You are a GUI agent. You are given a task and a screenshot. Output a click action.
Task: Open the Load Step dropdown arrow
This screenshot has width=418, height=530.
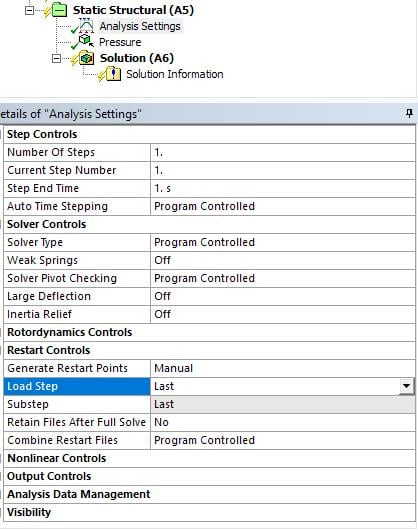point(407,386)
